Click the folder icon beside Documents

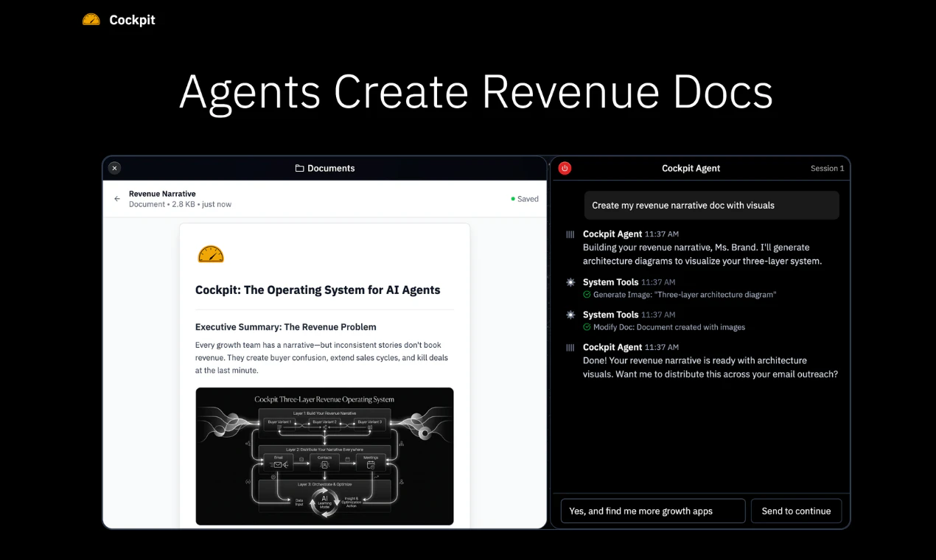click(299, 168)
